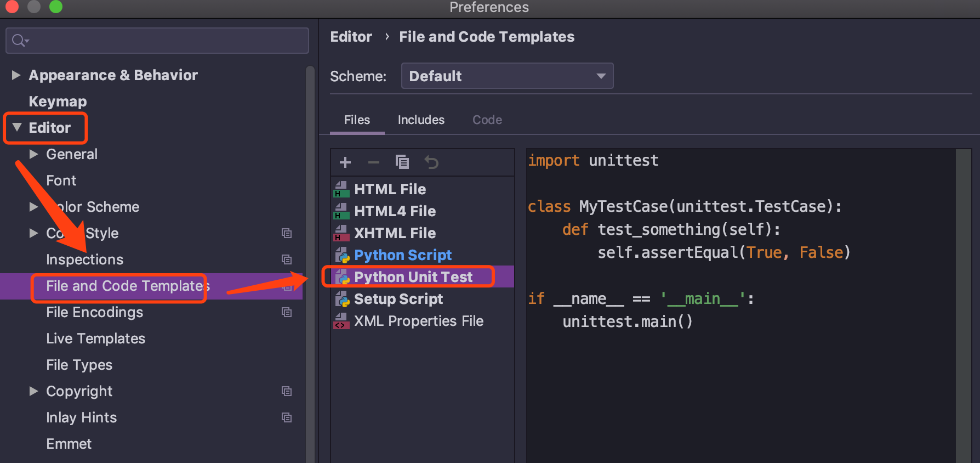Click project-level icon beside Copyright
Screen dimensions: 980x463
tap(287, 391)
